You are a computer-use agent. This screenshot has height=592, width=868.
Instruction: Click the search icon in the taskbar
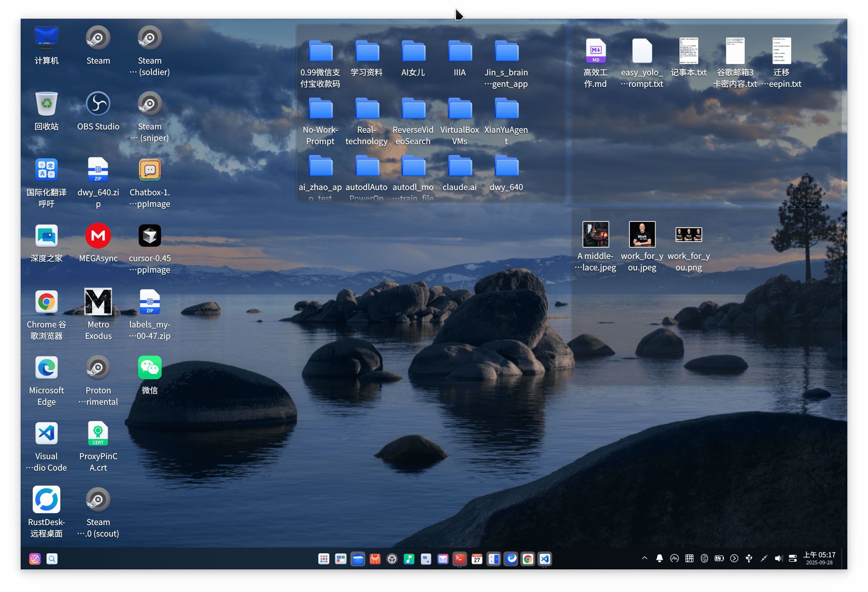(52, 559)
